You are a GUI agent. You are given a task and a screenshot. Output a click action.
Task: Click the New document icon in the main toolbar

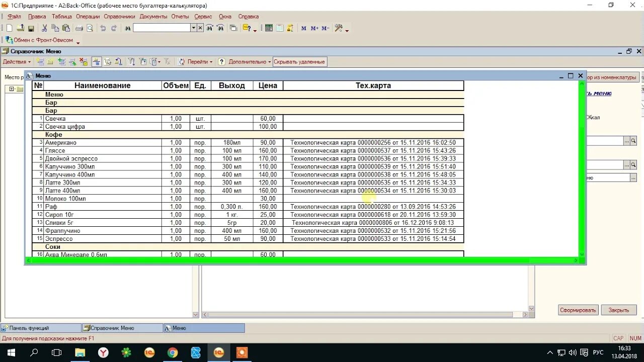click(x=9, y=28)
